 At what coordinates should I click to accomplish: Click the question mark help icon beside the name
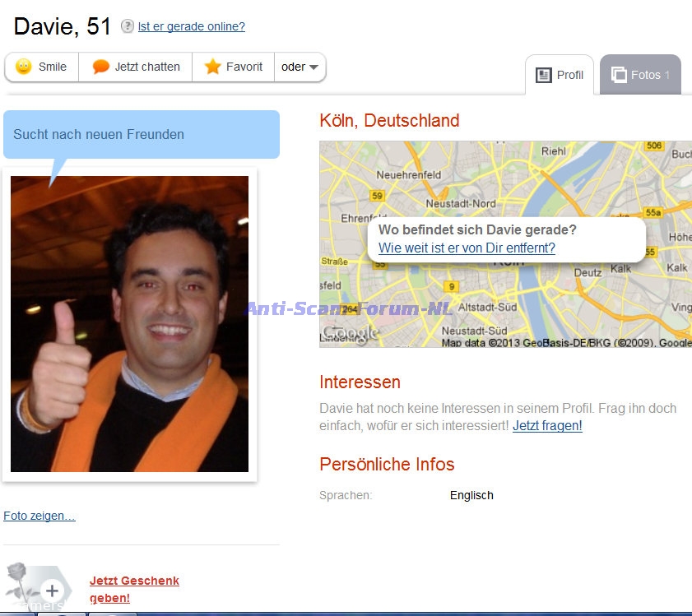[x=128, y=26]
